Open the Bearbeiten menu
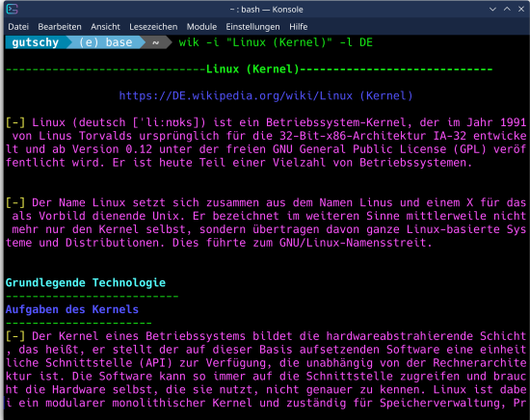The height and width of the screenshot is (420, 530). [x=60, y=27]
